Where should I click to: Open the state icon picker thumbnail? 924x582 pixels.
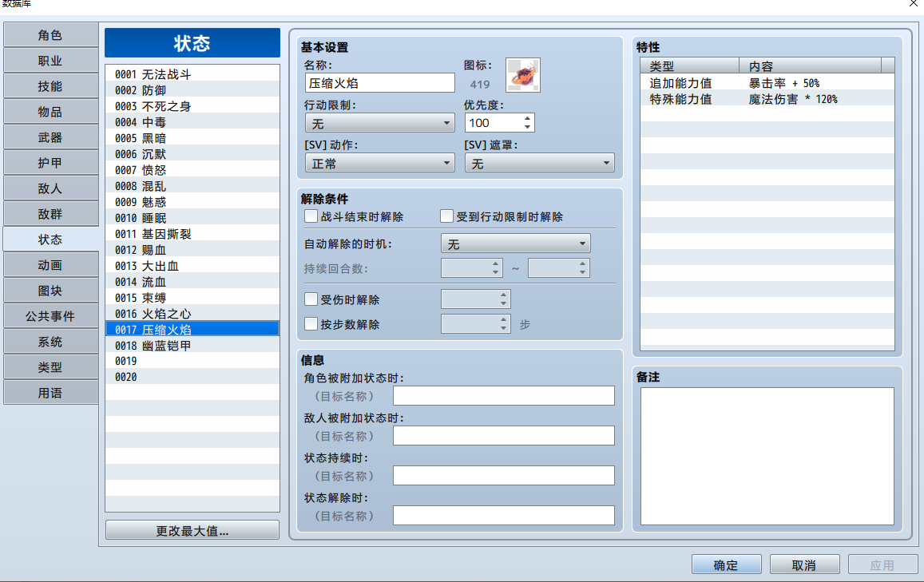(523, 75)
